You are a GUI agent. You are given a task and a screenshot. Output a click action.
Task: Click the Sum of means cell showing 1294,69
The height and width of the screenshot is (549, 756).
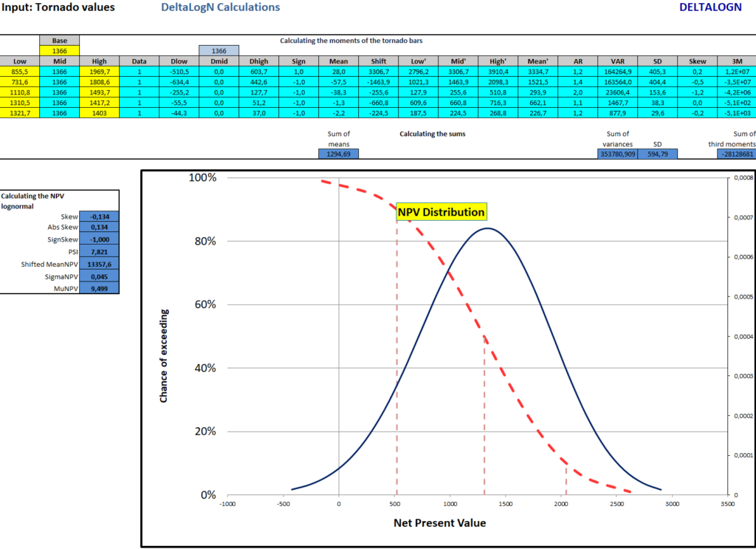[338, 153]
